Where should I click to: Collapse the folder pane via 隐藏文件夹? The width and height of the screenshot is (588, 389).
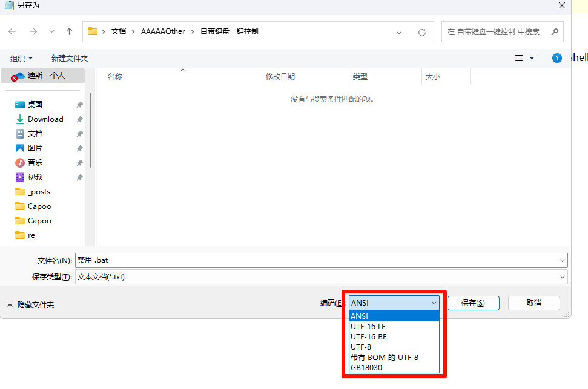tap(30, 305)
